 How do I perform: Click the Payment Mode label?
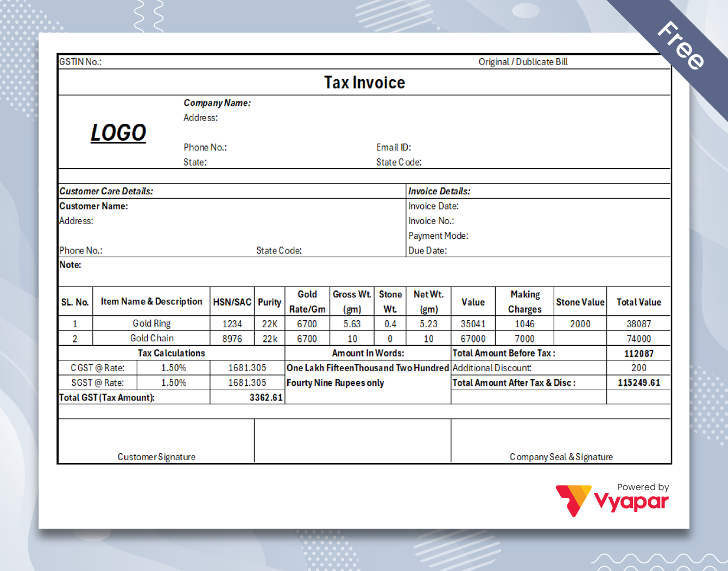click(438, 236)
